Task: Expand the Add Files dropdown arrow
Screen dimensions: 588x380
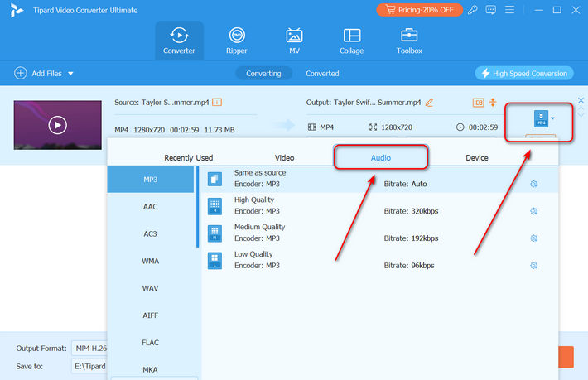Action: [x=70, y=74]
